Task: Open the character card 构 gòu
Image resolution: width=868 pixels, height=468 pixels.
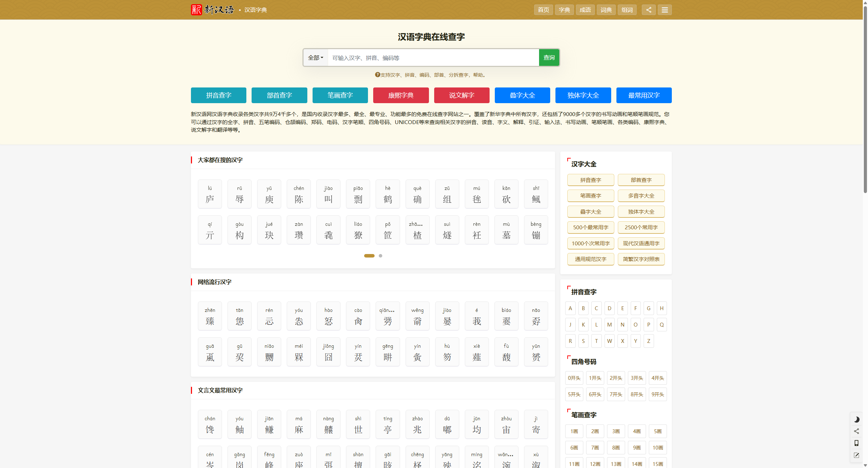Action: coord(239,230)
